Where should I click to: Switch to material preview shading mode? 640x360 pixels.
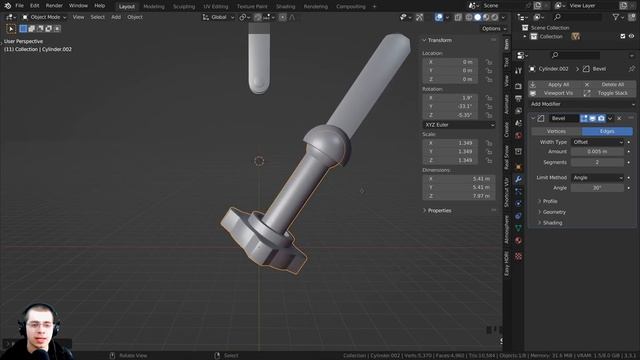(486, 17)
